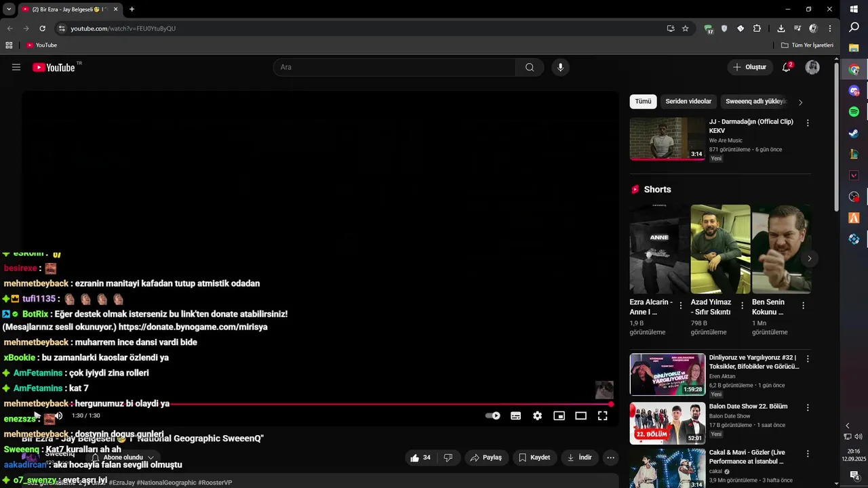Open Spotify from the taskbar
The image size is (868, 488).
point(854,111)
